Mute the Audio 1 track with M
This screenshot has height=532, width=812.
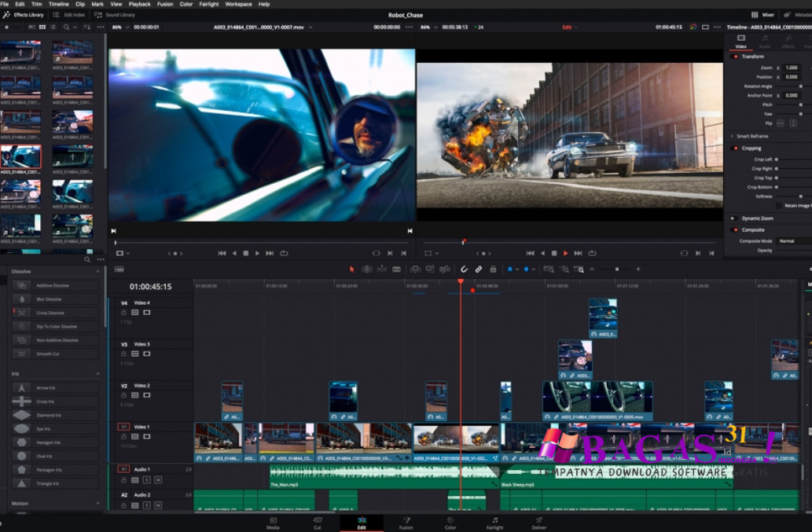tap(158, 480)
